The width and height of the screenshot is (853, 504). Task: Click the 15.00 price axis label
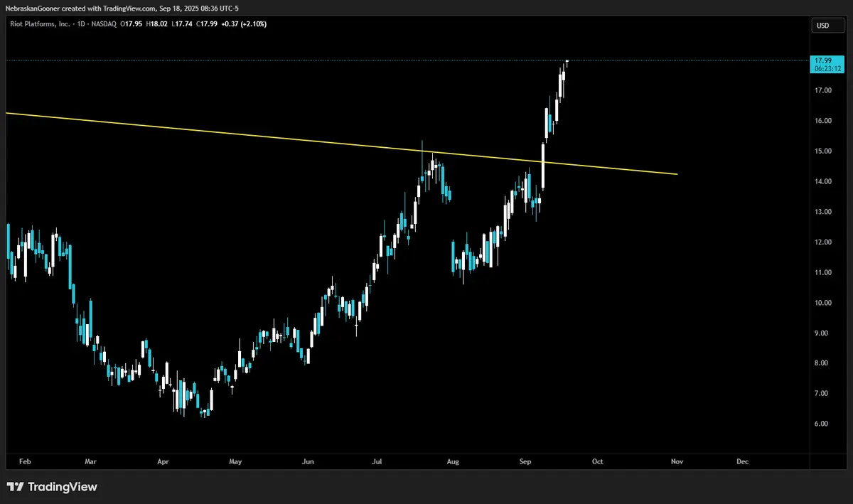823,151
